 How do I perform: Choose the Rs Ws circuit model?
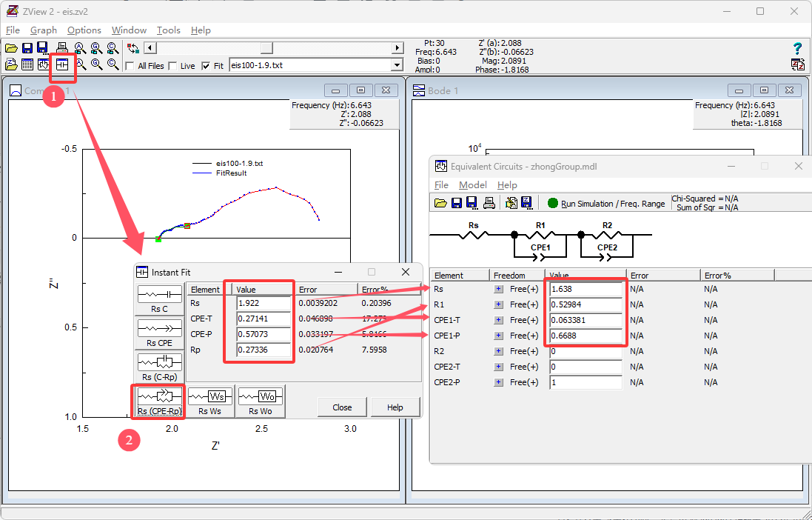(x=210, y=401)
